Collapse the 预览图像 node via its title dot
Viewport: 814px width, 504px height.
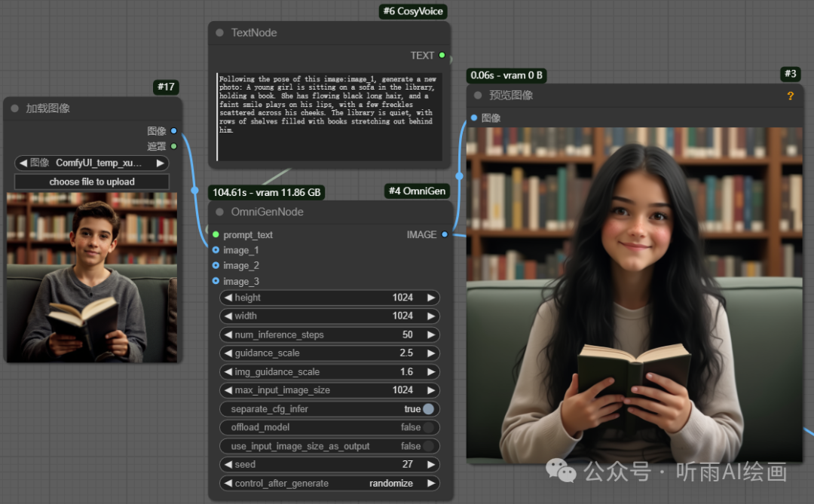(478, 96)
